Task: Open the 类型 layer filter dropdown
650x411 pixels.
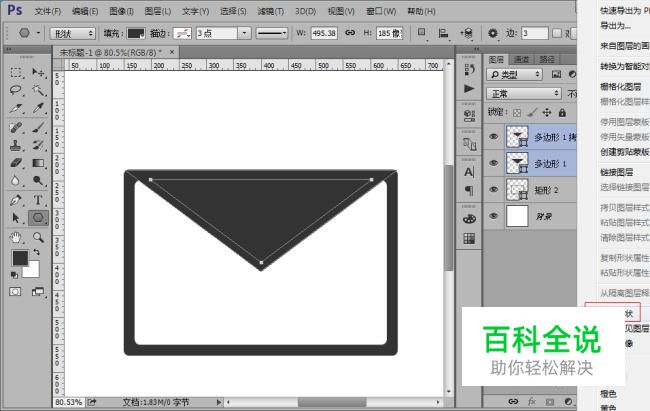Action: click(x=514, y=75)
